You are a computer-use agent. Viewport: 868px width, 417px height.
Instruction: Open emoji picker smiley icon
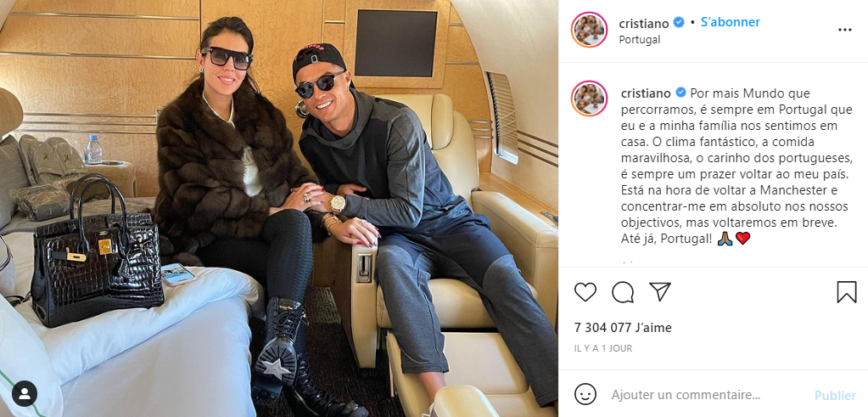[x=585, y=394]
